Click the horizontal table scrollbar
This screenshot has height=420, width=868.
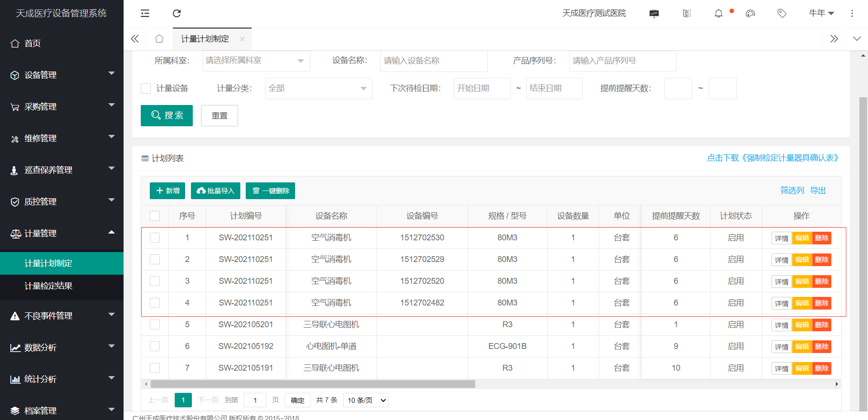[313, 384]
